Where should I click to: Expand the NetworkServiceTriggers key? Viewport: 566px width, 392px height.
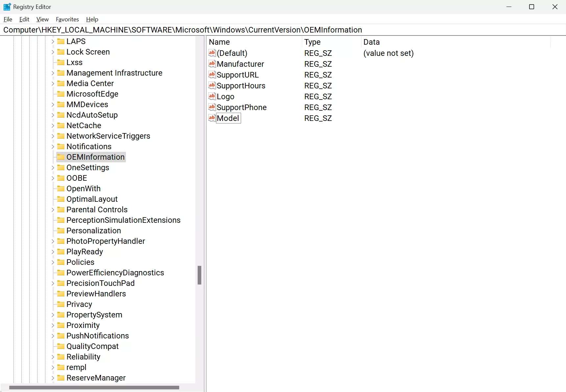pos(53,136)
